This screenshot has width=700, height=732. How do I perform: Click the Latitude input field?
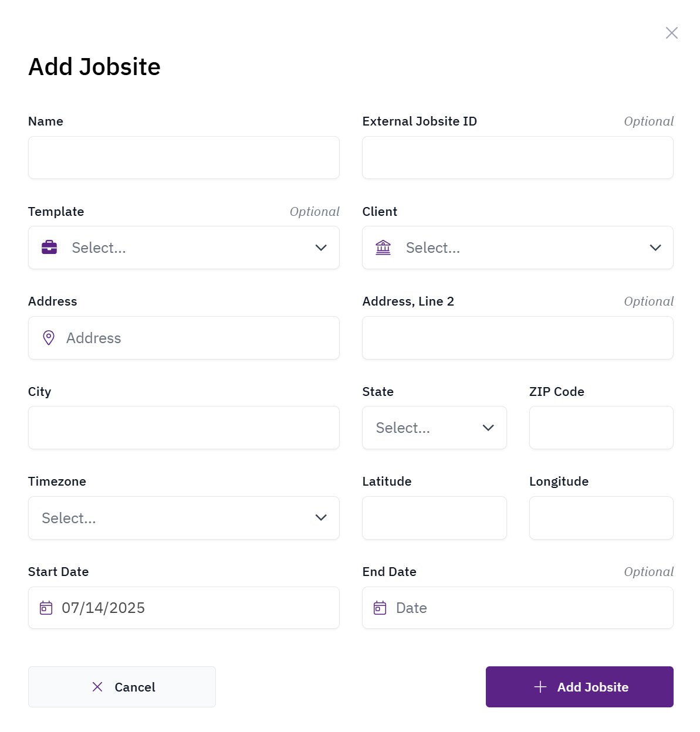point(434,518)
